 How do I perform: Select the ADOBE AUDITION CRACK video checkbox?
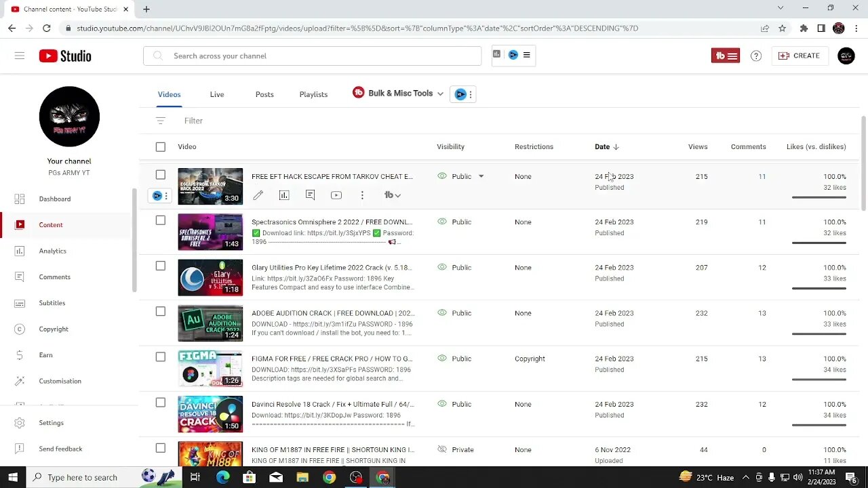click(160, 311)
